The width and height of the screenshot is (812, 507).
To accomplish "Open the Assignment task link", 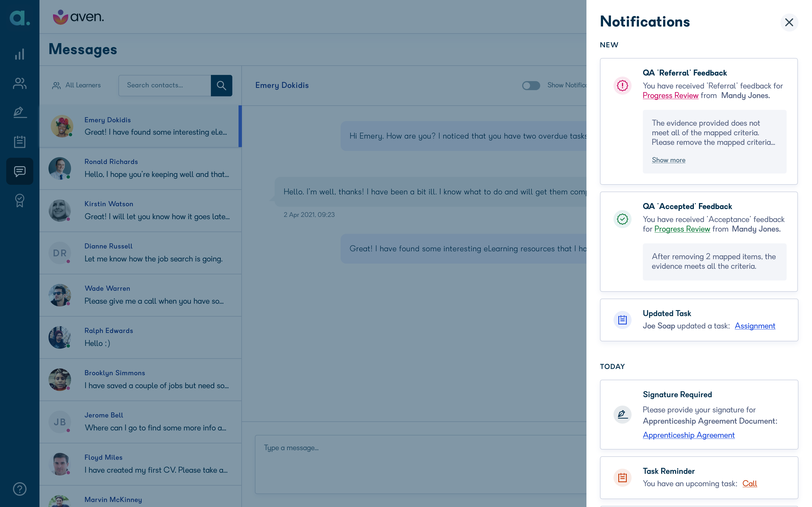I will [x=755, y=326].
